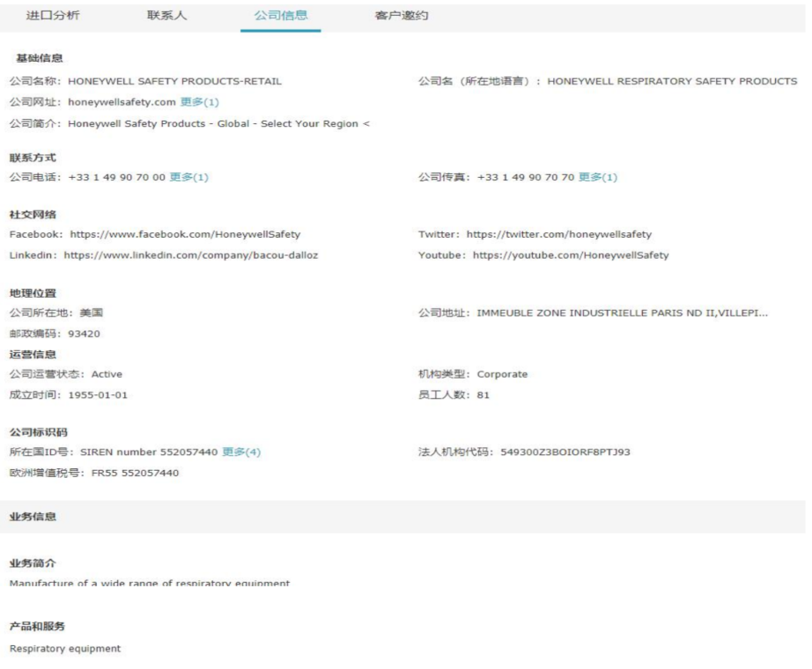Click the 联系方式 section heading
This screenshot has height=669, width=812.
pyautogui.click(x=33, y=158)
